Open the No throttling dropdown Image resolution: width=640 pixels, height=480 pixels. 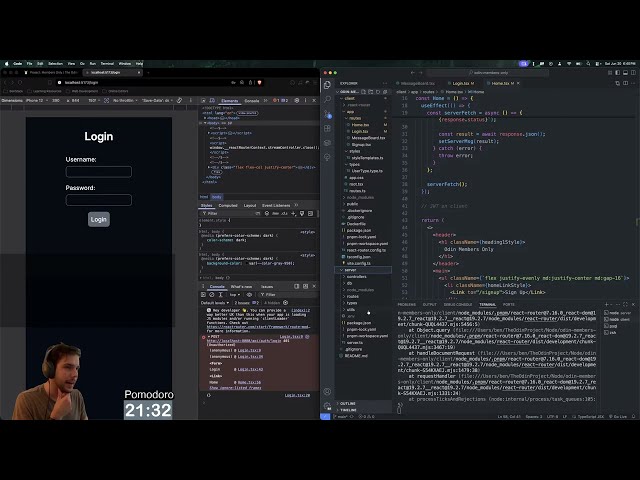pos(125,100)
